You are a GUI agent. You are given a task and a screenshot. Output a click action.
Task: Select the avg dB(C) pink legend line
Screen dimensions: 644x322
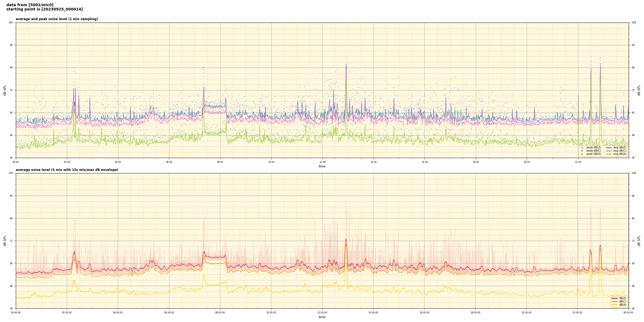609,151
